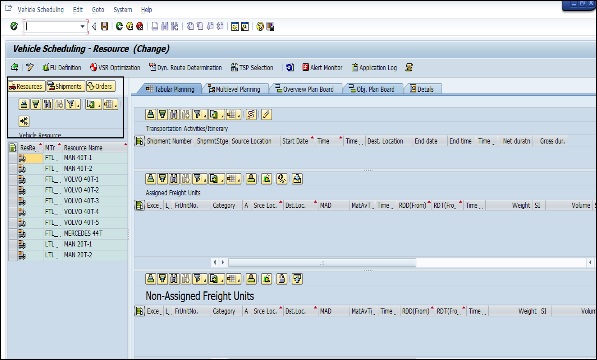Click the red Cancel icon

[x=140, y=26]
